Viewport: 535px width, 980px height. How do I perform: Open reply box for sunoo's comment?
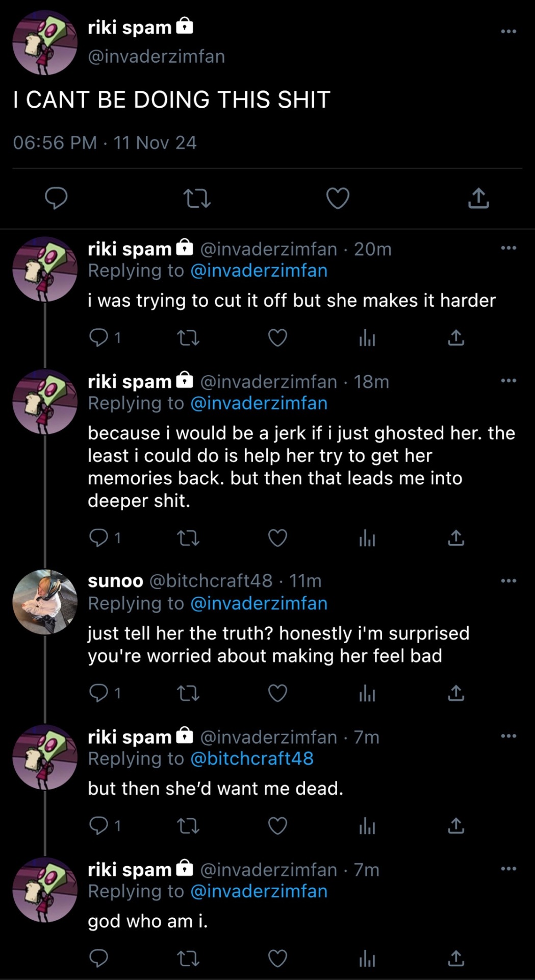(x=99, y=693)
